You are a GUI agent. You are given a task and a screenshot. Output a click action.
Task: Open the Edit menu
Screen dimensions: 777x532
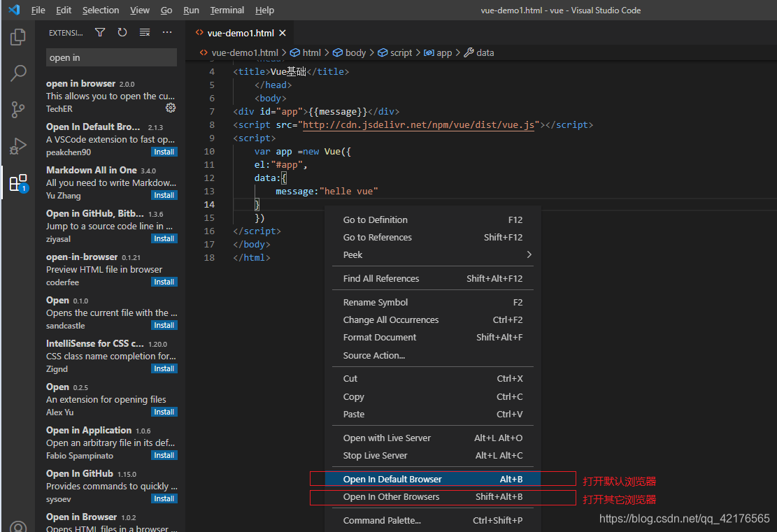coord(64,10)
